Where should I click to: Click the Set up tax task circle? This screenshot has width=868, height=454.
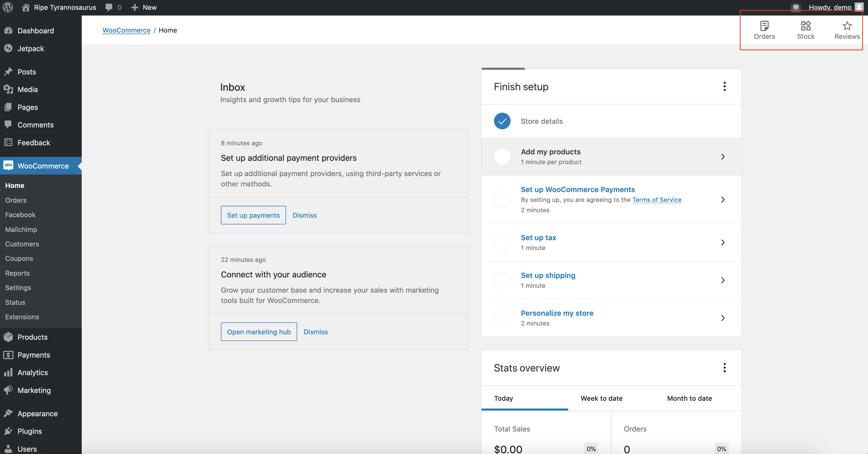point(502,243)
